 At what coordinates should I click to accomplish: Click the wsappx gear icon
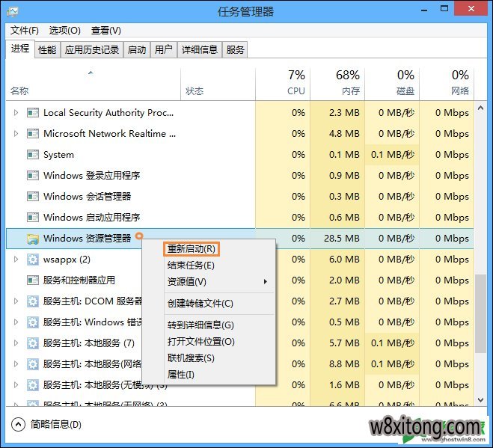click(32, 260)
